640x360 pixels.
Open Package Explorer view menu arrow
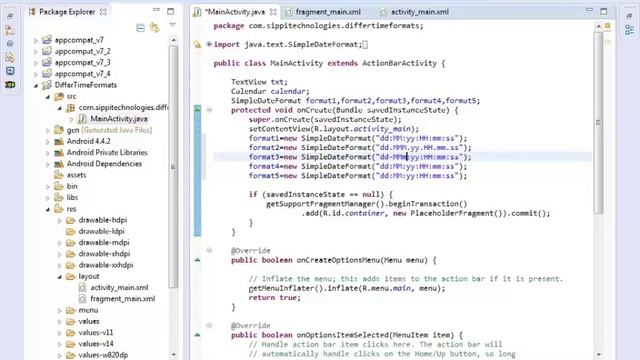(172, 25)
